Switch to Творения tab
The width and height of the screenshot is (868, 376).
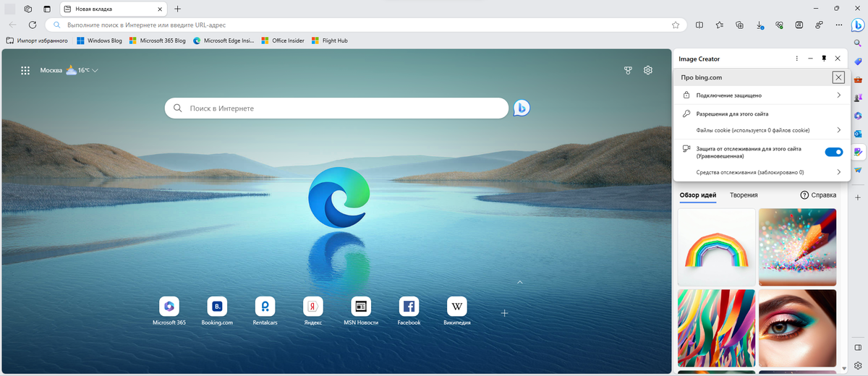[x=744, y=195]
